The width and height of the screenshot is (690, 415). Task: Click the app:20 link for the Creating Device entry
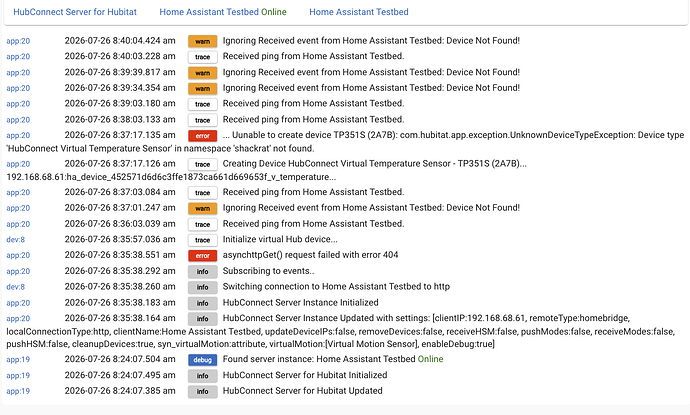click(x=18, y=164)
